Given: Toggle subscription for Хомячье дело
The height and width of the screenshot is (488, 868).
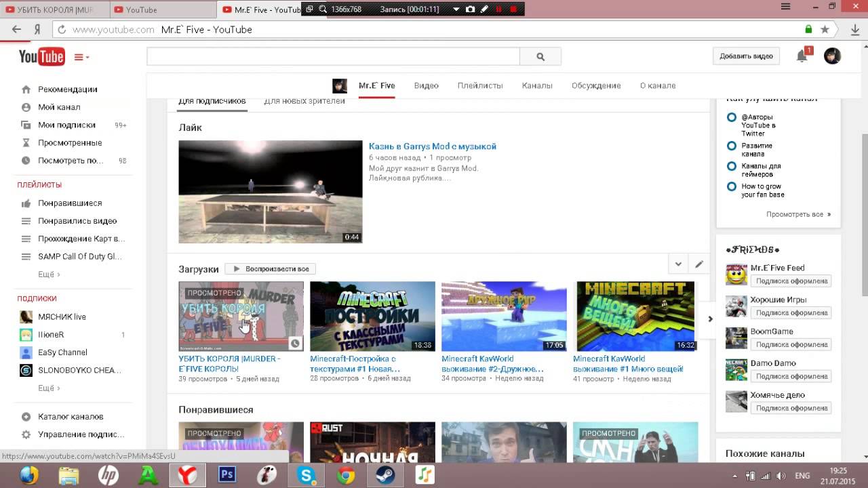Looking at the screenshot, I should click(792, 409).
